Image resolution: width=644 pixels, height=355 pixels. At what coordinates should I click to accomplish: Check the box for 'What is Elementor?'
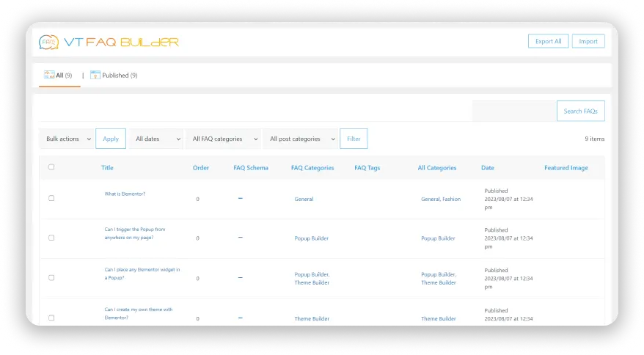click(x=51, y=198)
